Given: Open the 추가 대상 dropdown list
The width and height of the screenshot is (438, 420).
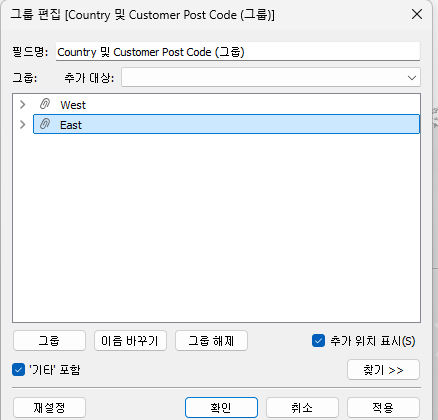Looking at the screenshot, I should [271, 77].
